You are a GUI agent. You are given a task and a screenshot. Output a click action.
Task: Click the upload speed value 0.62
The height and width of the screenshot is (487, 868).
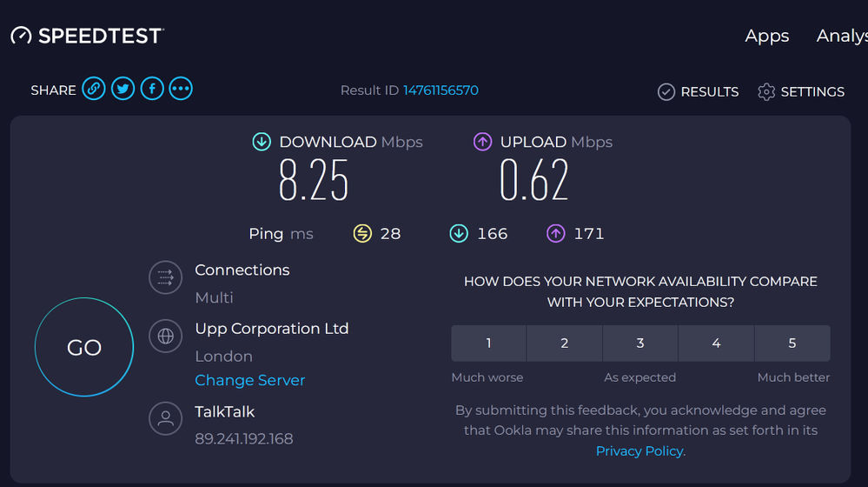coord(534,180)
